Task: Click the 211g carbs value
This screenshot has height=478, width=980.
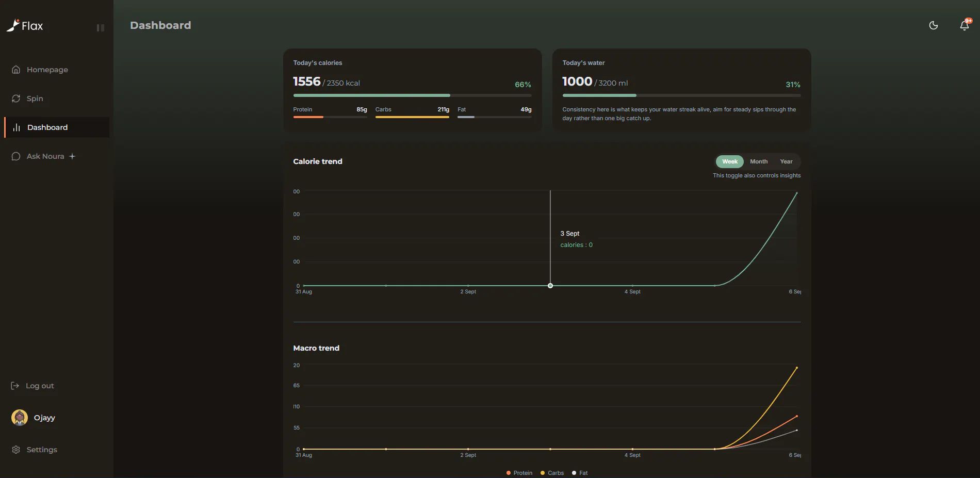Action: (443, 109)
